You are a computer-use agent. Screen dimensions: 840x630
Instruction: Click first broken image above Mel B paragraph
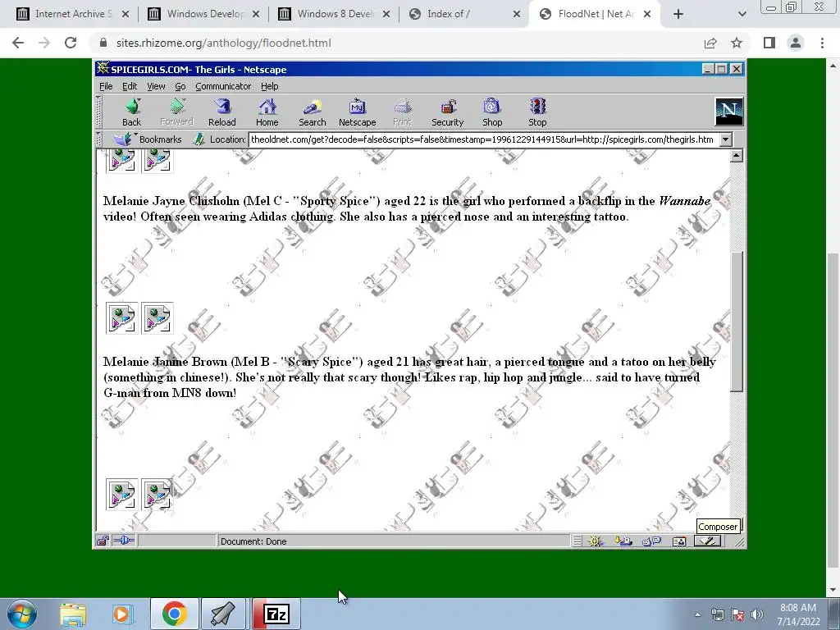click(x=121, y=318)
